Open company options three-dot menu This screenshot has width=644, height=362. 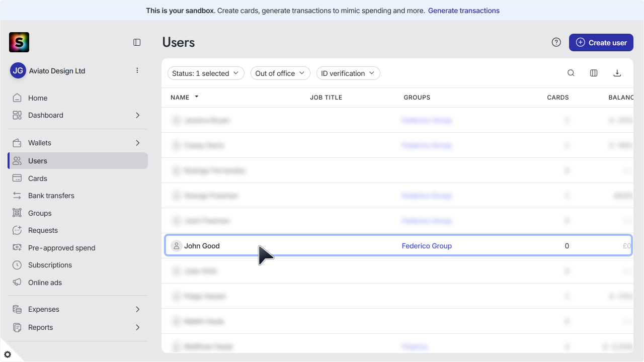click(137, 70)
